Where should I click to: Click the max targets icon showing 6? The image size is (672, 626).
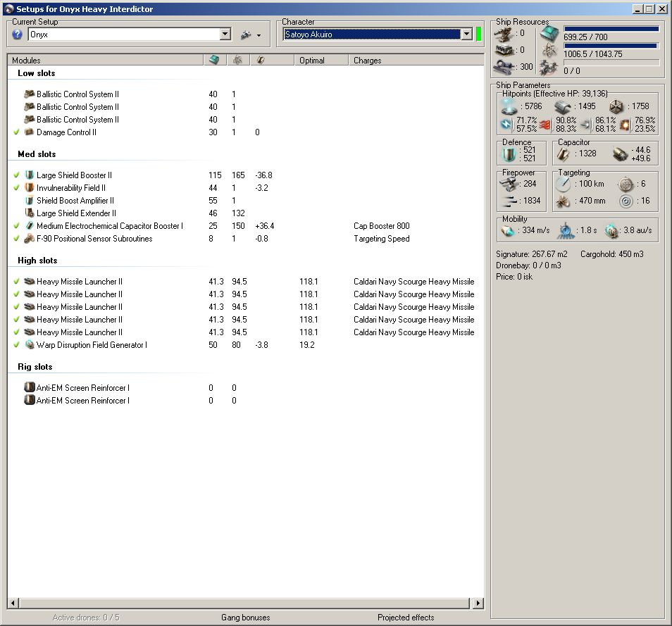(x=626, y=184)
